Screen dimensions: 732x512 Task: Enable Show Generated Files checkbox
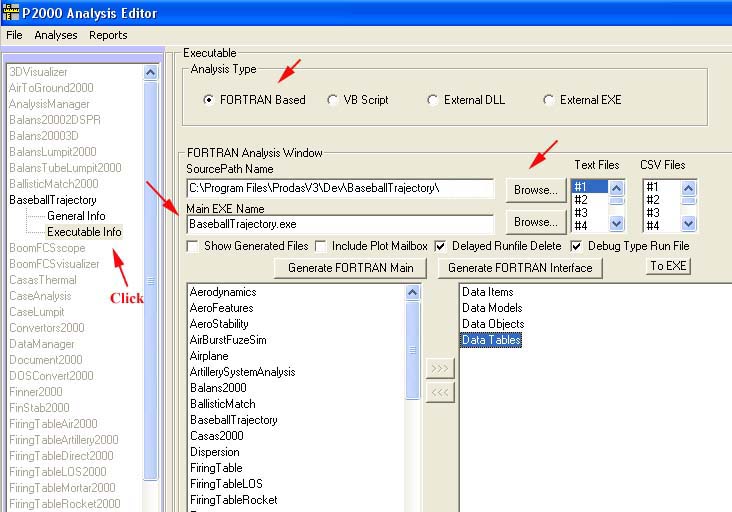tap(192, 246)
